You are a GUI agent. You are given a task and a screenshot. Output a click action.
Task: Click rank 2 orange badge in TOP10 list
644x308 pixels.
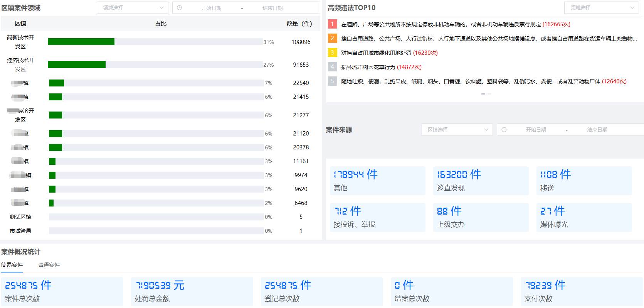pos(332,38)
